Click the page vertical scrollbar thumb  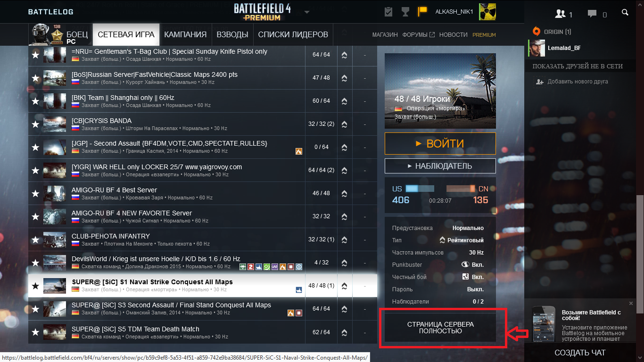(x=639, y=255)
